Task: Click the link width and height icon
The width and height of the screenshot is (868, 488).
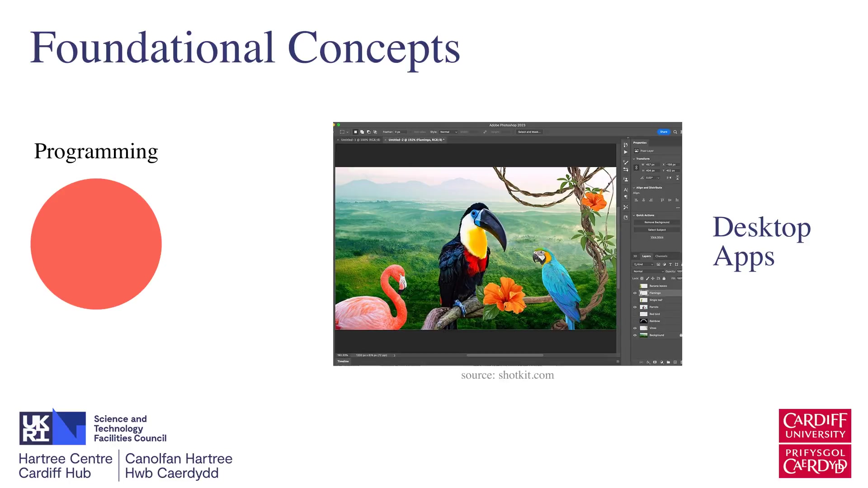Action: (x=636, y=168)
